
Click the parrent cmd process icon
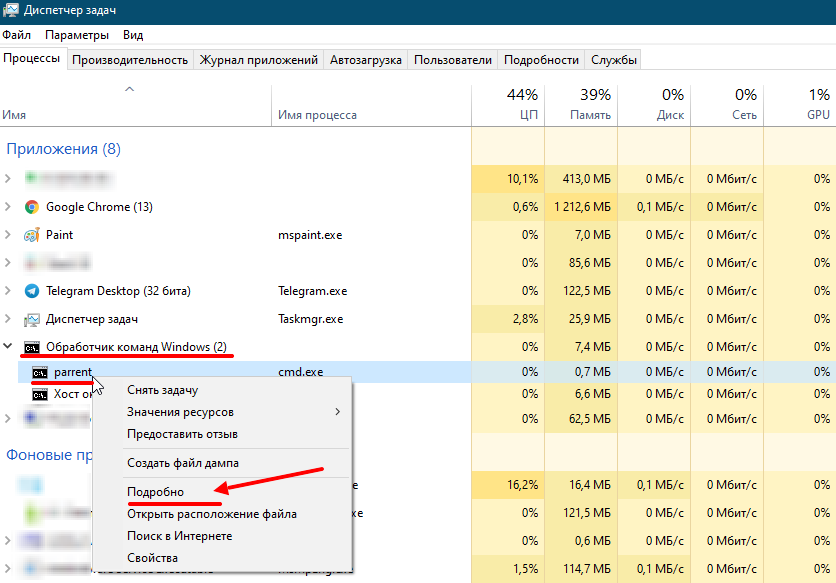pyautogui.click(x=40, y=372)
